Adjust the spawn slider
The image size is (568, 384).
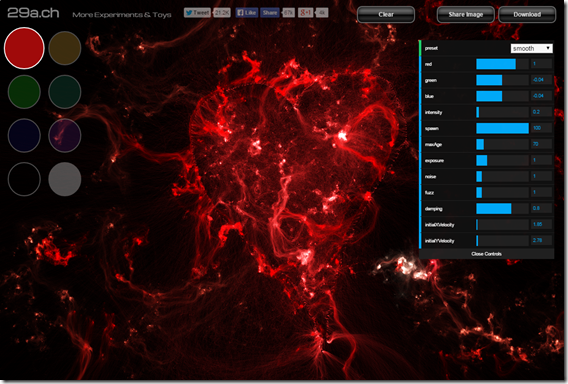pyautogui.click(x=502, y=128)
